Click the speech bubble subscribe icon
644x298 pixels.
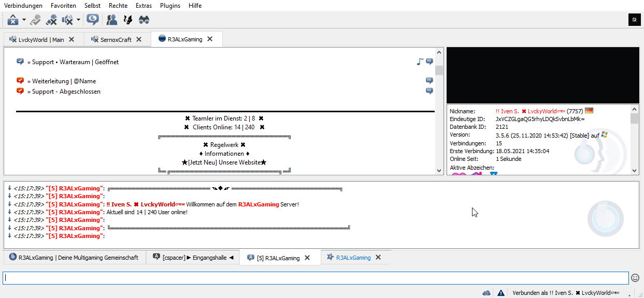(x=93, y=20)
